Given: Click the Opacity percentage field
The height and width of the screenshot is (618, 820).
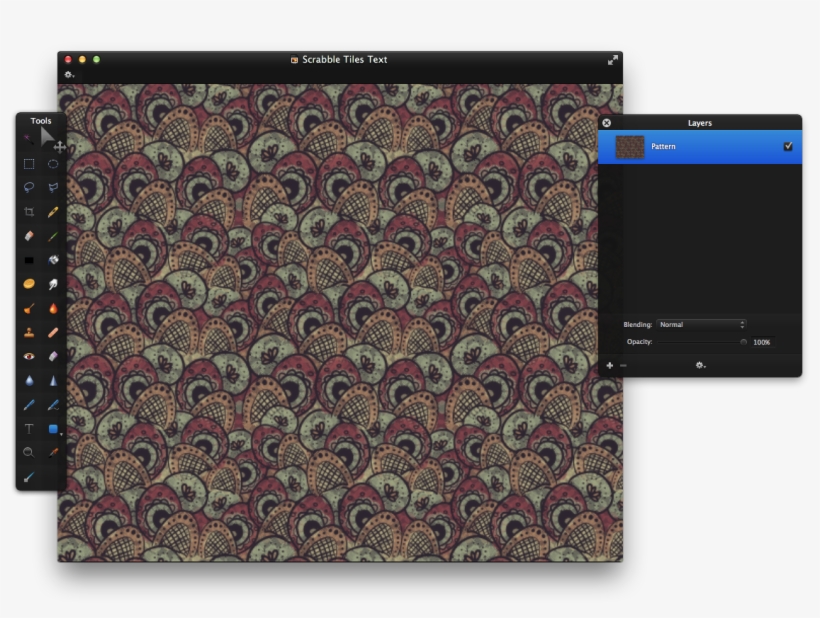Looking at the screenshot, I should pos(762,342).
